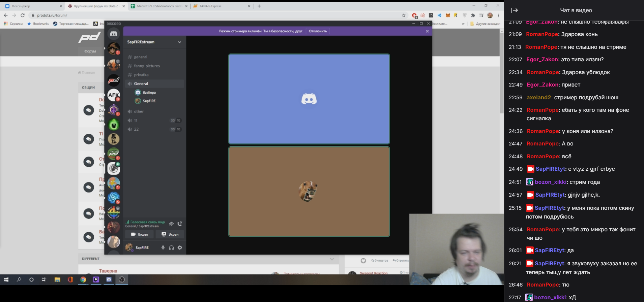Screen dimensions: 644x302
Task: Click the AFK server icon
Action: click(x=114, y=95)
